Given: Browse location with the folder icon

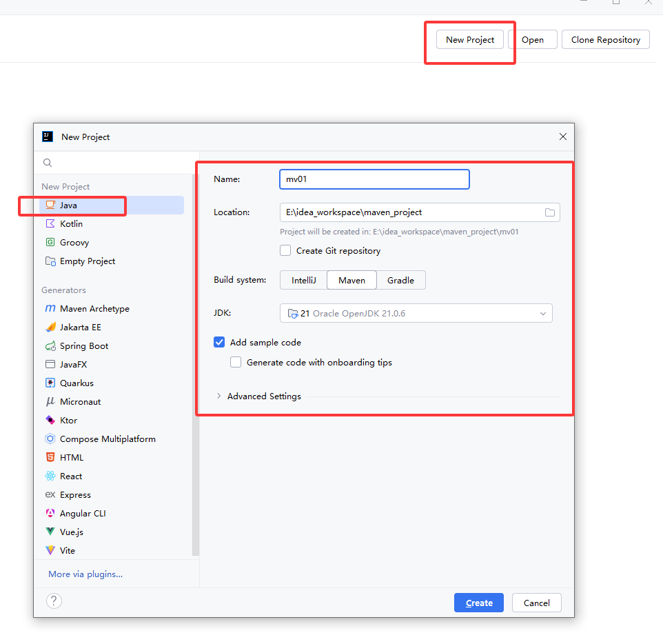Looking at the screenshot, I should (x=550, y=212).
